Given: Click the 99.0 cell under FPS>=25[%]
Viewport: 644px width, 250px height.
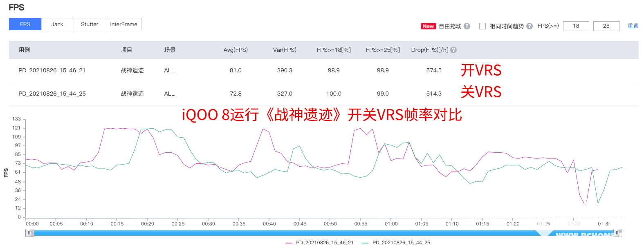Looking at the screenshot, I should click(x=383, y=94).
